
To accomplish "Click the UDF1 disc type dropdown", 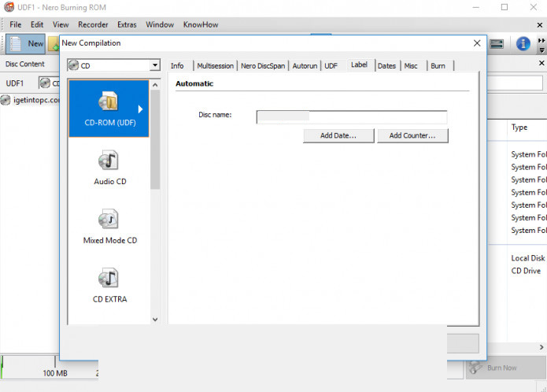I will pos(49,83).
